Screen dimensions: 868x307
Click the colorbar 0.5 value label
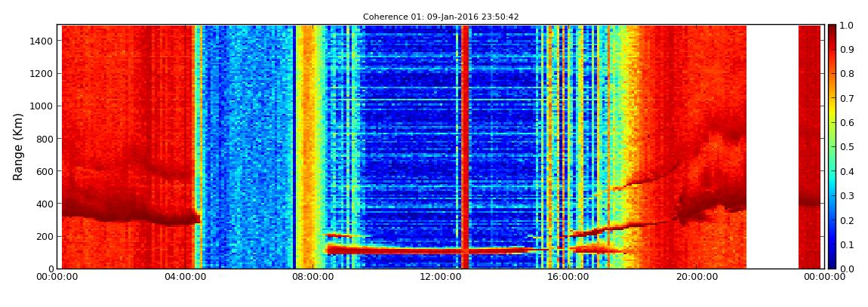pos(847,147)
